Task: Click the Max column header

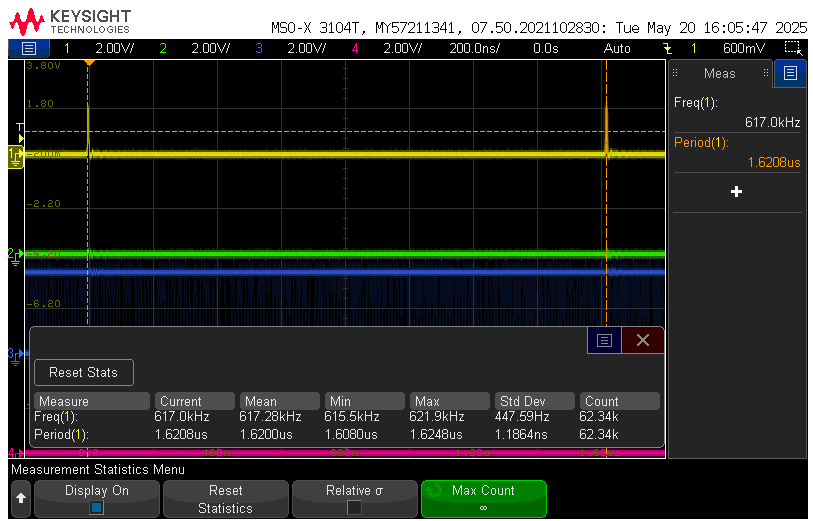Action: pos(450,401)
